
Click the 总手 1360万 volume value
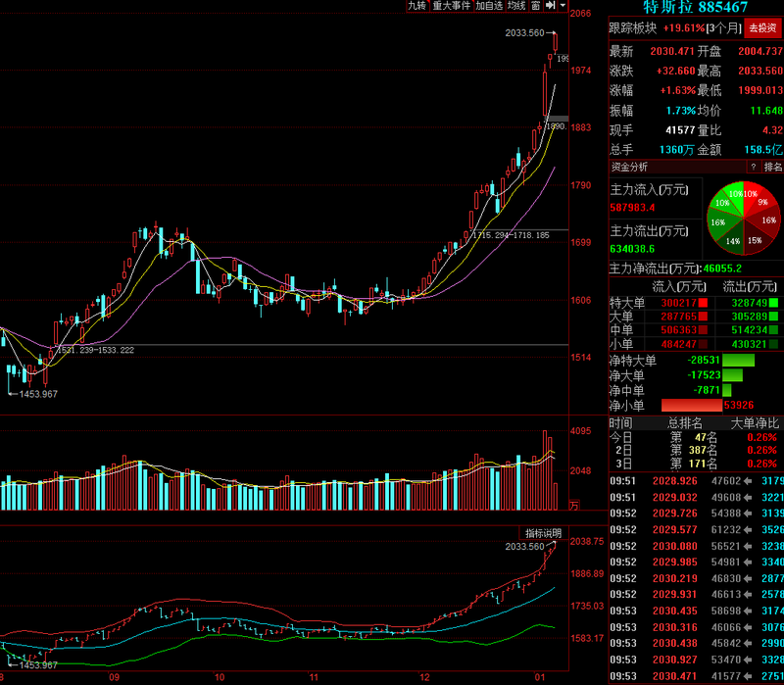pos(678,150)
